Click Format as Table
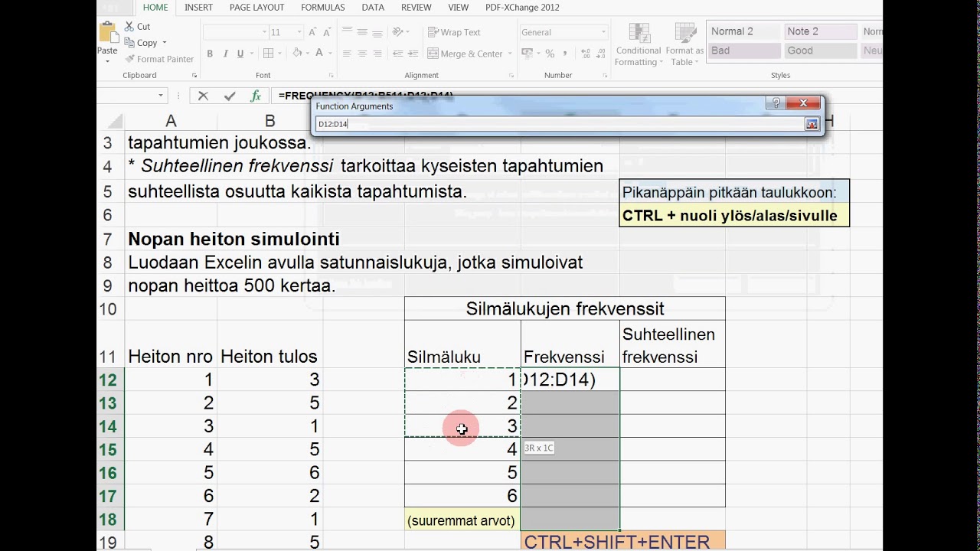 pos(684,44)
